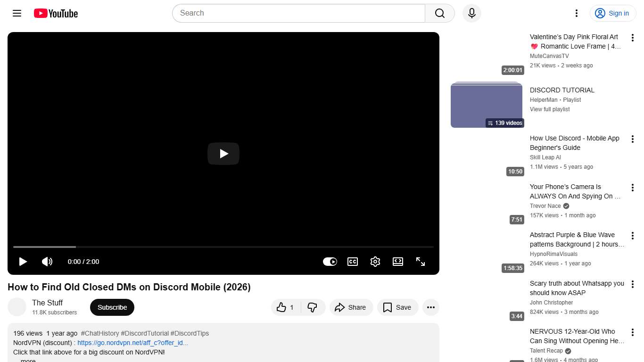Open the three-dot menu below the video
This screenshot has height=362, width=644.
[x=430, y=307]
